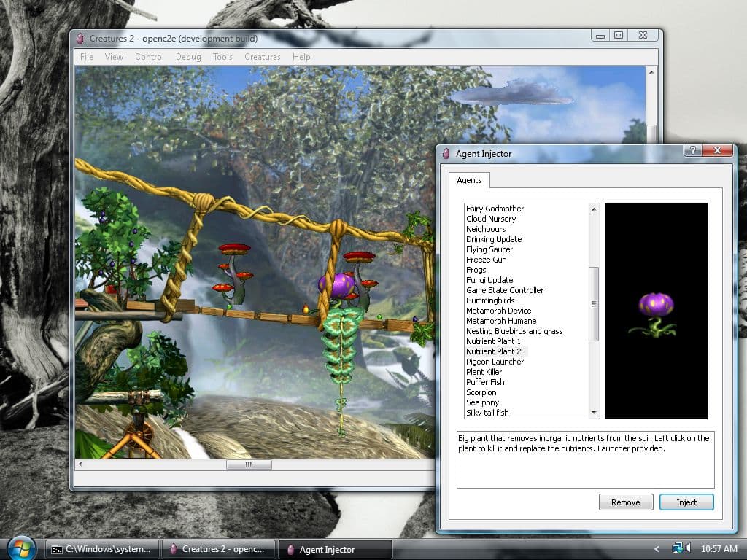This screenshot has width=747, height=560.
Task: Select the Agents tab
Action: (469, 180)
